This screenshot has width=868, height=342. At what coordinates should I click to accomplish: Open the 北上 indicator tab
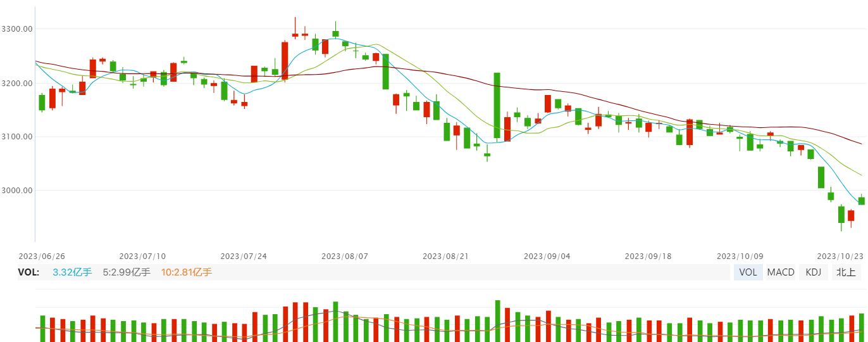tap(846, 272)
